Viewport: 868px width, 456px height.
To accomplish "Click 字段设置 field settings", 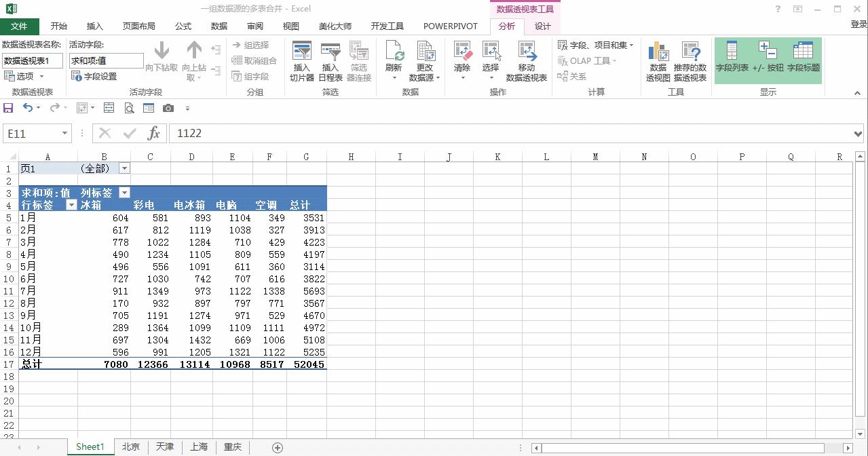I will click(x=94, y=77).
